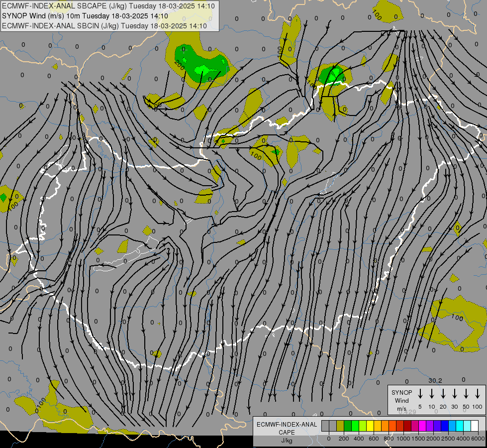Screen dimensions: 487x448
Task: Click the wind legend arrow above 100
Action: [478, 394]
